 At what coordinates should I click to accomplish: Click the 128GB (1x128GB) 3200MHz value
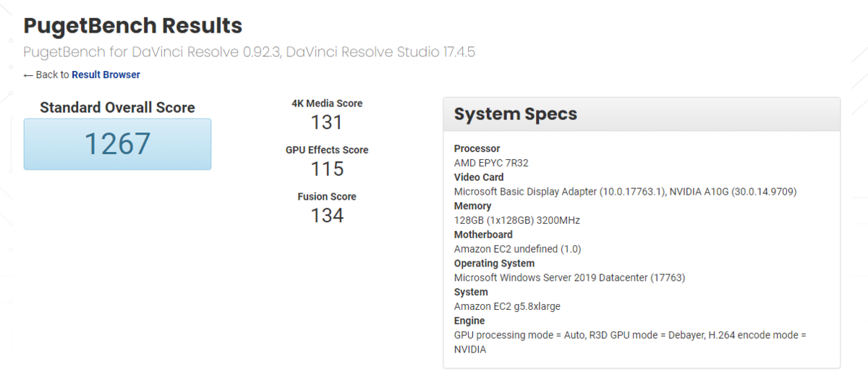[517, 220]
